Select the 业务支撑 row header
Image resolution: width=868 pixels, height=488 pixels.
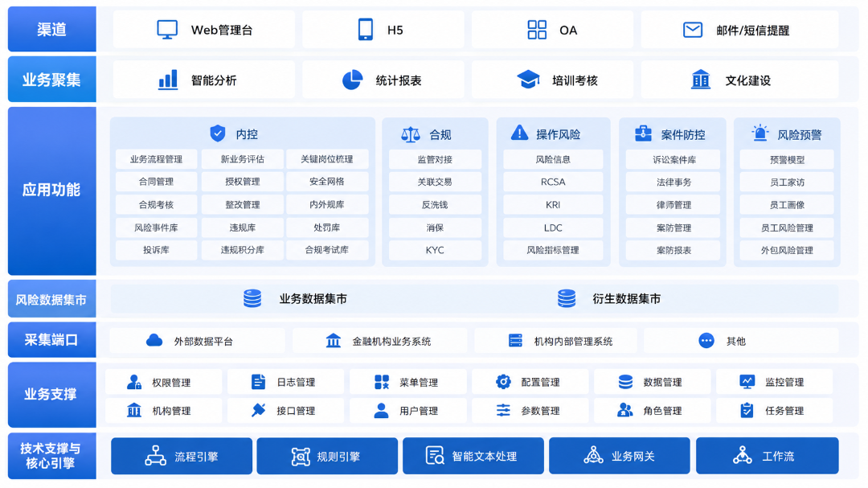pyautogui.click(x=52, y=395)
